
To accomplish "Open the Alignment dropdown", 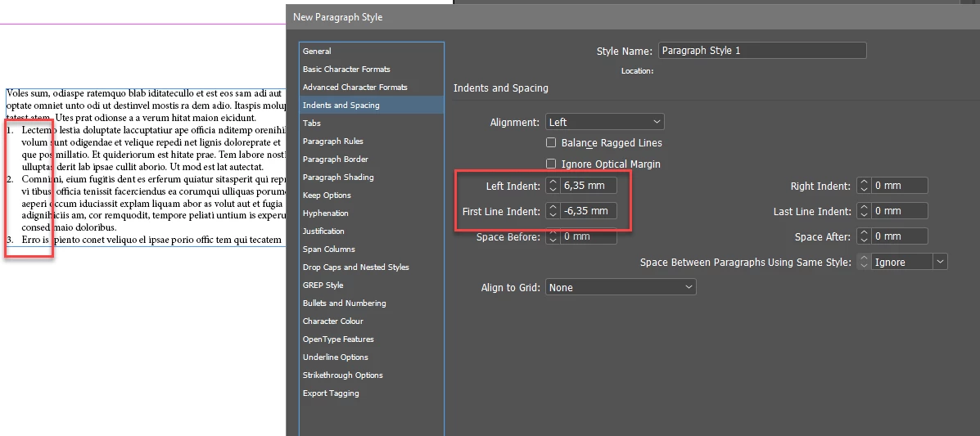I will click(605, 122).
